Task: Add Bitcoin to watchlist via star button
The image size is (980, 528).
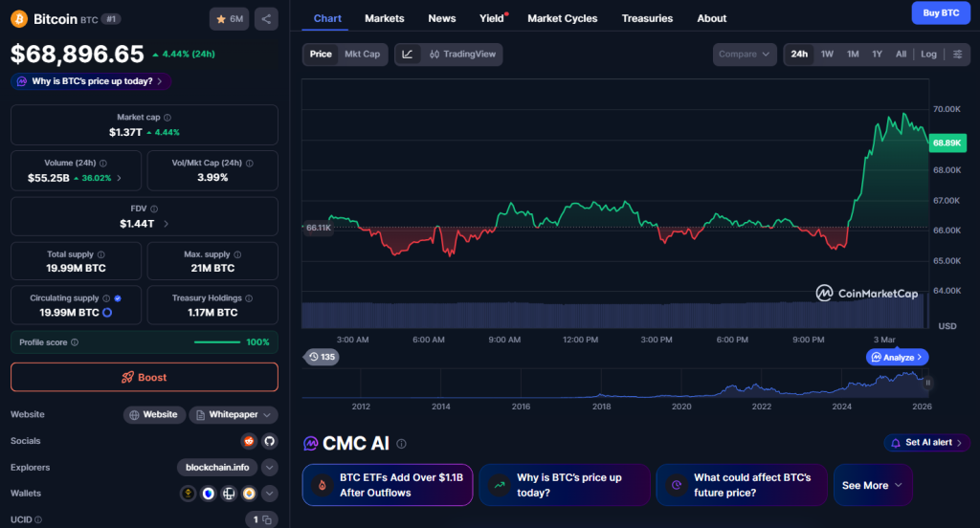Action: coord(230,19)
